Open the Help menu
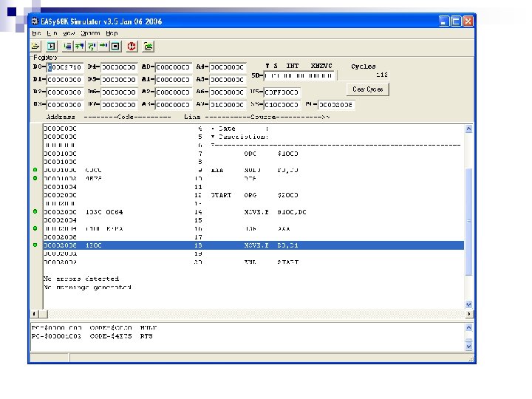Screen dimensions: 532x399 coord(112,33)
